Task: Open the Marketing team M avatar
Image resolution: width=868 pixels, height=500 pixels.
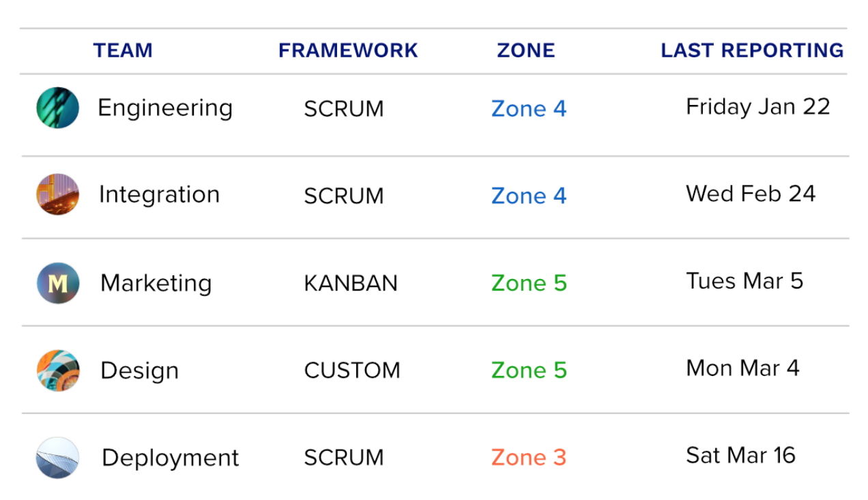Action: (x=58, y=282)
